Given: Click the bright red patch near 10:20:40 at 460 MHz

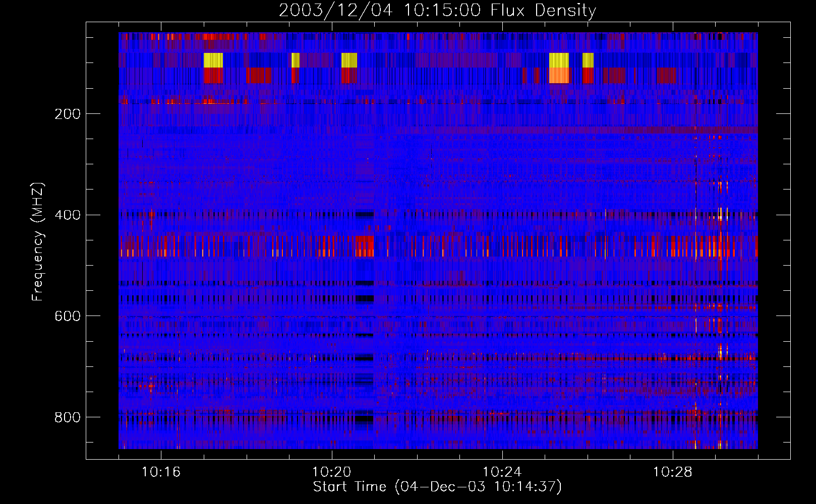Looking at the screenshot, I should coord(365,246).
